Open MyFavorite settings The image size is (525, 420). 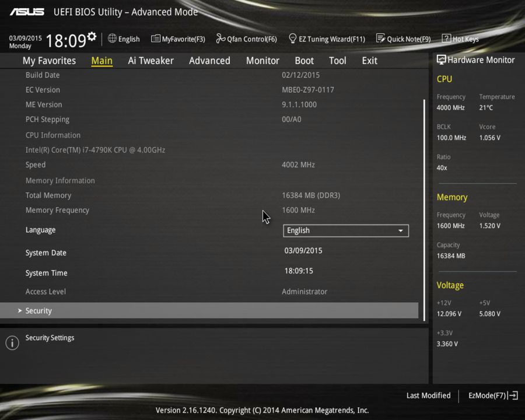[178, 38]
